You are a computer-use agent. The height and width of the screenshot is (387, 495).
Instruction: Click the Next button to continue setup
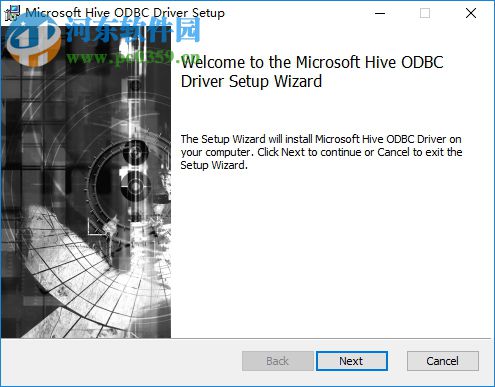point(352,361)
